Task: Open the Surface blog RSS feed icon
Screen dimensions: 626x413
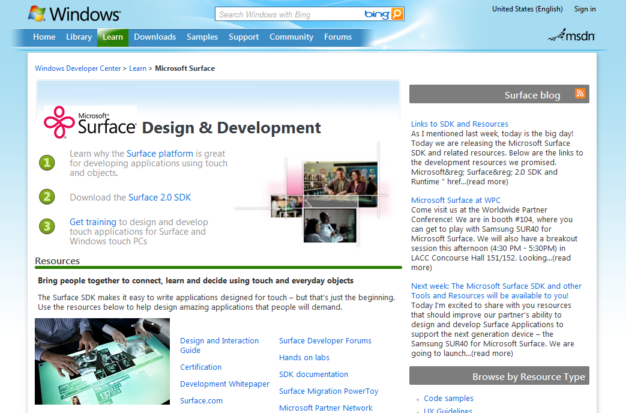Action: coord(580,93)
